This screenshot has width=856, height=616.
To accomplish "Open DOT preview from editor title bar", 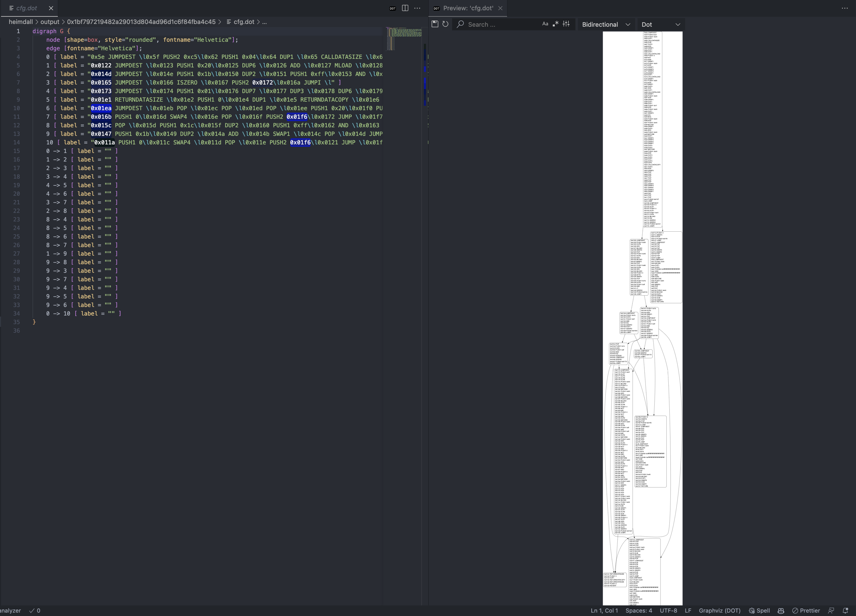I will (x=392, y=8).
